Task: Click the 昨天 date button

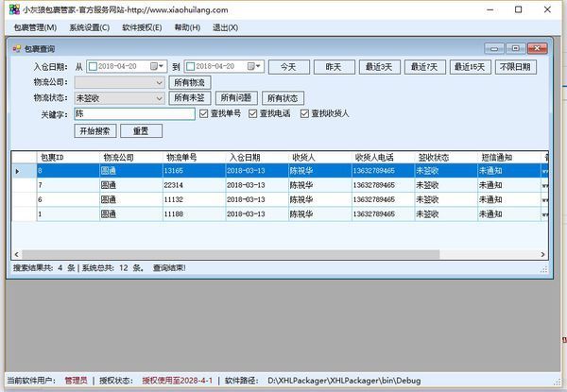Action: click(x=335, y=67)
